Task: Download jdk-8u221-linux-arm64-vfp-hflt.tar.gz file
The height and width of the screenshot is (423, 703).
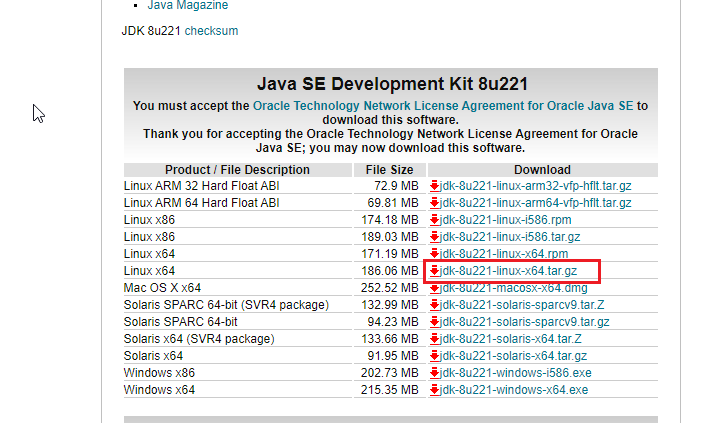Action: pos(536,203)
